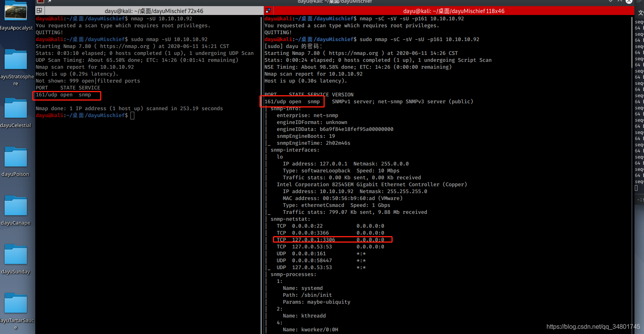Select 'Name: kworker/0:0H' process line
The height and width of the screenshot is (334, 644).
tap(310, 329)
